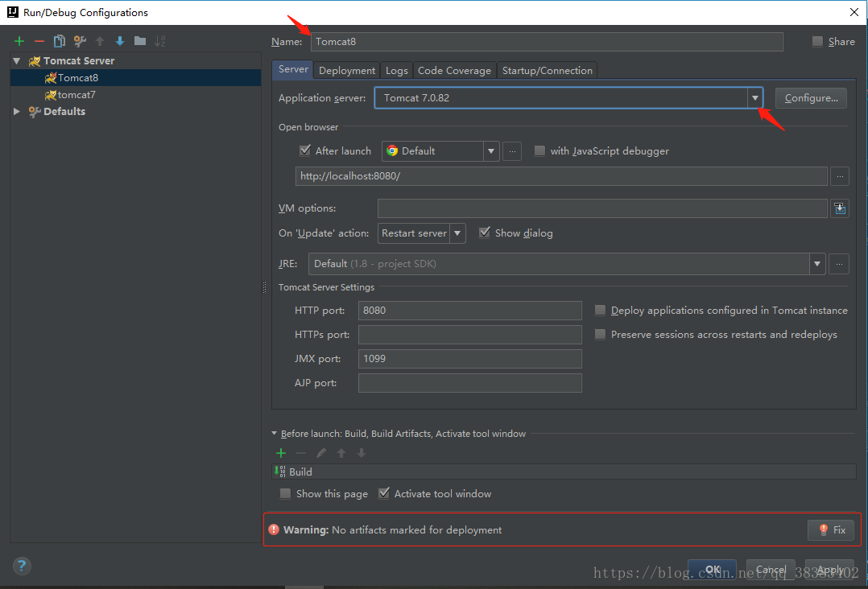Open the Default browser dropdown

[x=490, y=151]
